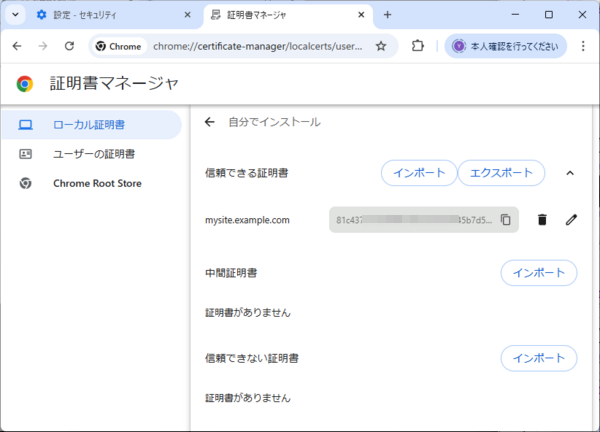Screen dimensions: 600x432
Task: Delete the mysite.example.com certificate
Action: [x=542, y=220]
